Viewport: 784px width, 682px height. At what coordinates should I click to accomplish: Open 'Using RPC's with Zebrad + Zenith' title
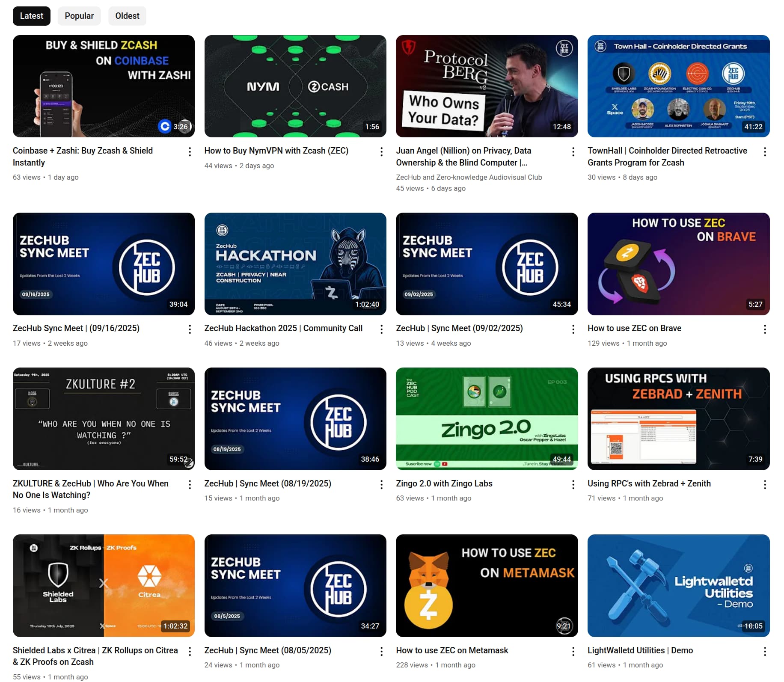click(x=649, y=483)
